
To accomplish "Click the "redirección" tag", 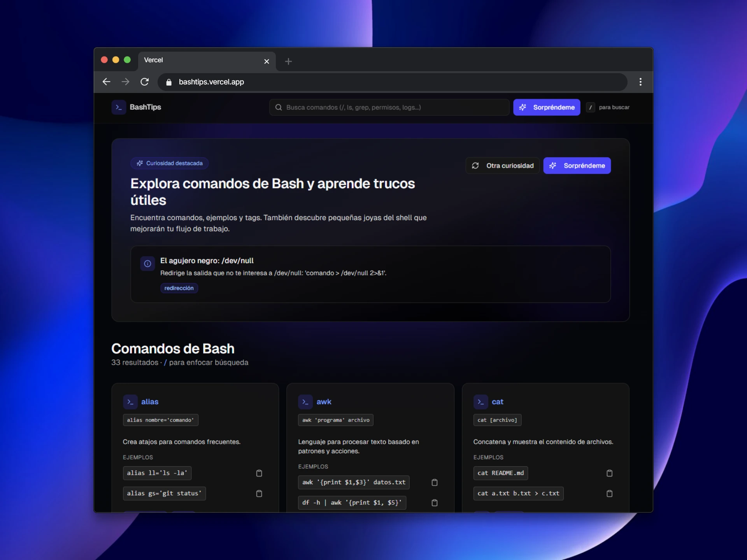I will tap(179, 288).
